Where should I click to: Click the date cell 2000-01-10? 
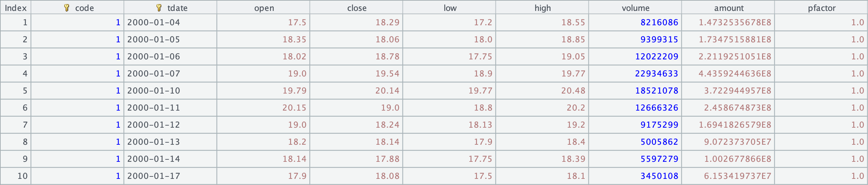pyautogui.click(x=153, y=91)
